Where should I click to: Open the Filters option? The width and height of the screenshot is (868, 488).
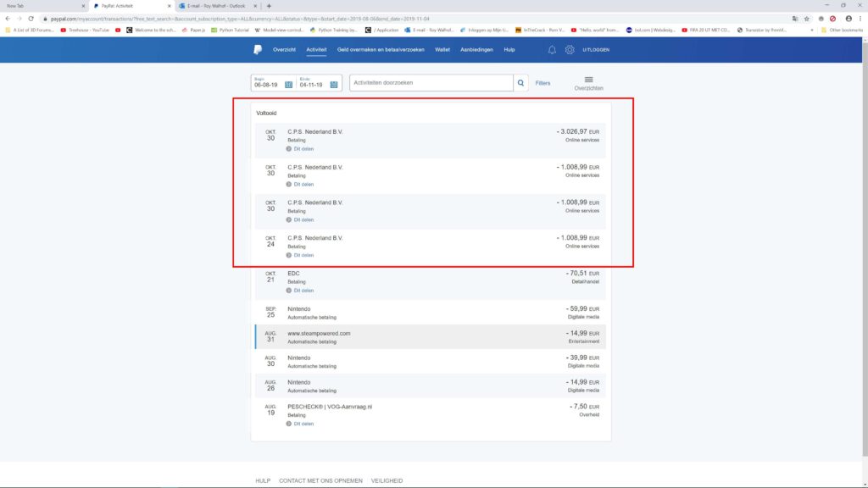point(542,83)
